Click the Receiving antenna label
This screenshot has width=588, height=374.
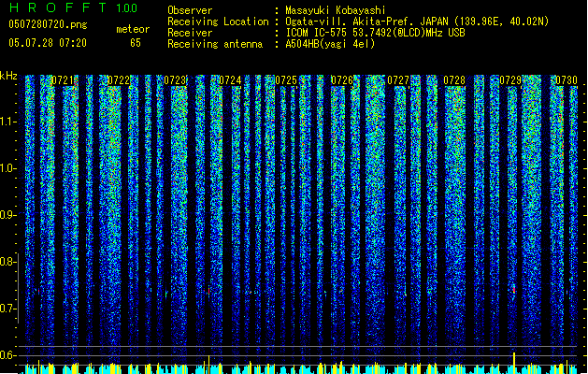point(215,44)
